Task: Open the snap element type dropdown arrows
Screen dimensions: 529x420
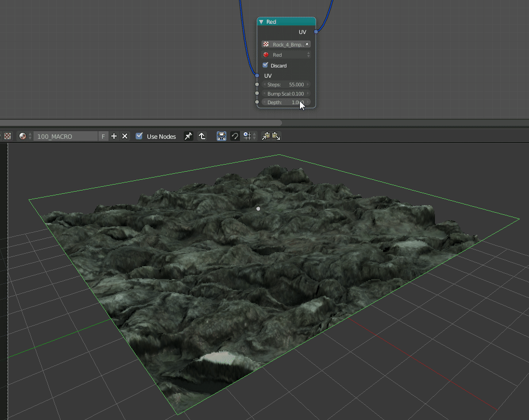Action: [255, 136]
